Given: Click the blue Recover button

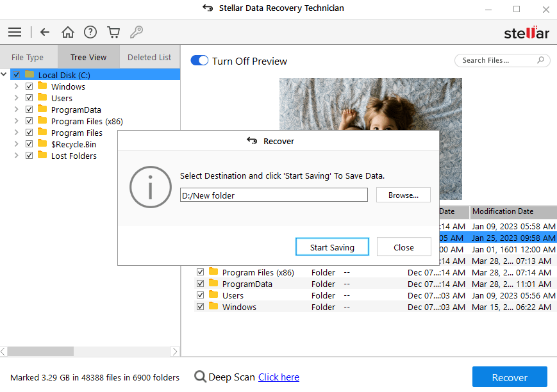Looking at the screenshot, I should 510,377.
